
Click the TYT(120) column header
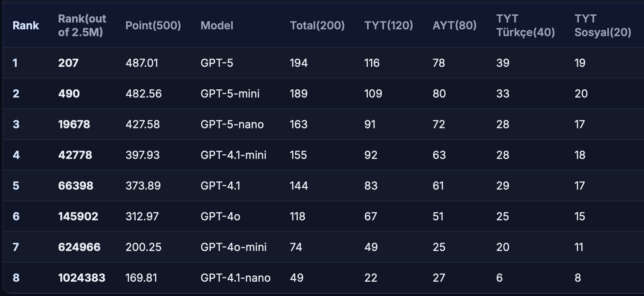[x=388, y=26]
